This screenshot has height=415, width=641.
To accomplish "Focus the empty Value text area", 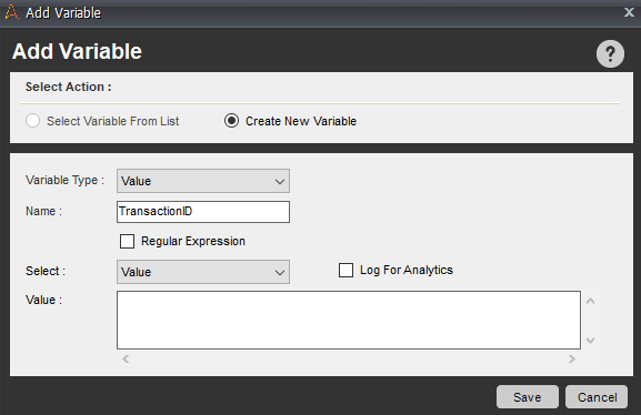I will (348, 320).
